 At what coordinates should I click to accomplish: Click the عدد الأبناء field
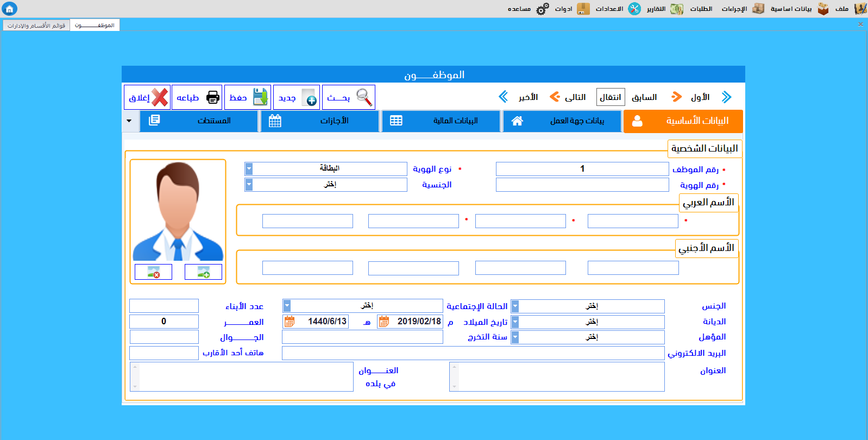[164, 306]
